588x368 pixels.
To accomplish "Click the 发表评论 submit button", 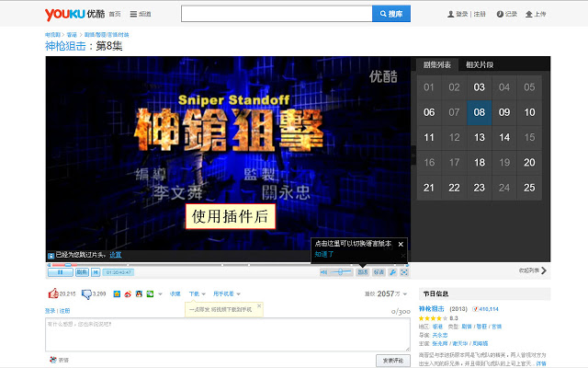I will pos(393,361).
